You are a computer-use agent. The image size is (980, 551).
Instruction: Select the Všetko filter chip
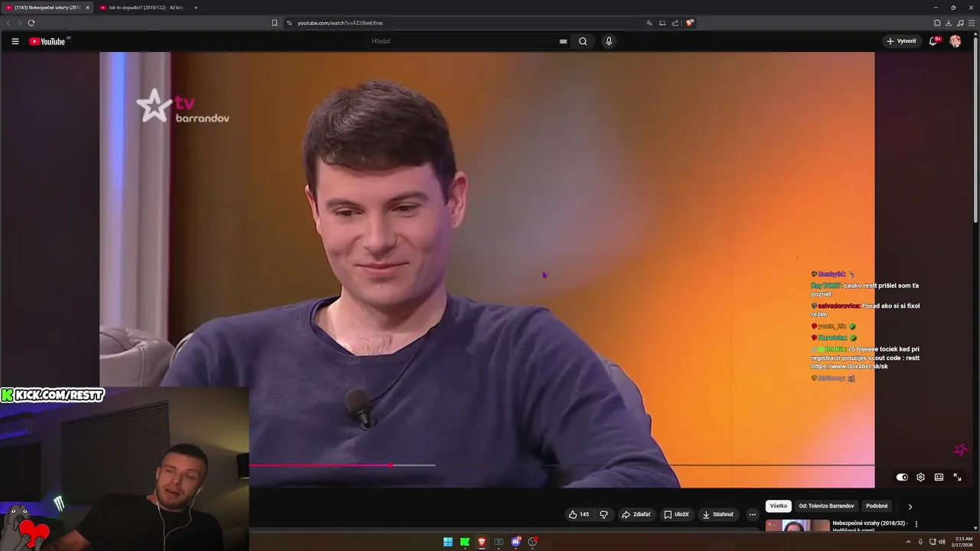point(779,506)
